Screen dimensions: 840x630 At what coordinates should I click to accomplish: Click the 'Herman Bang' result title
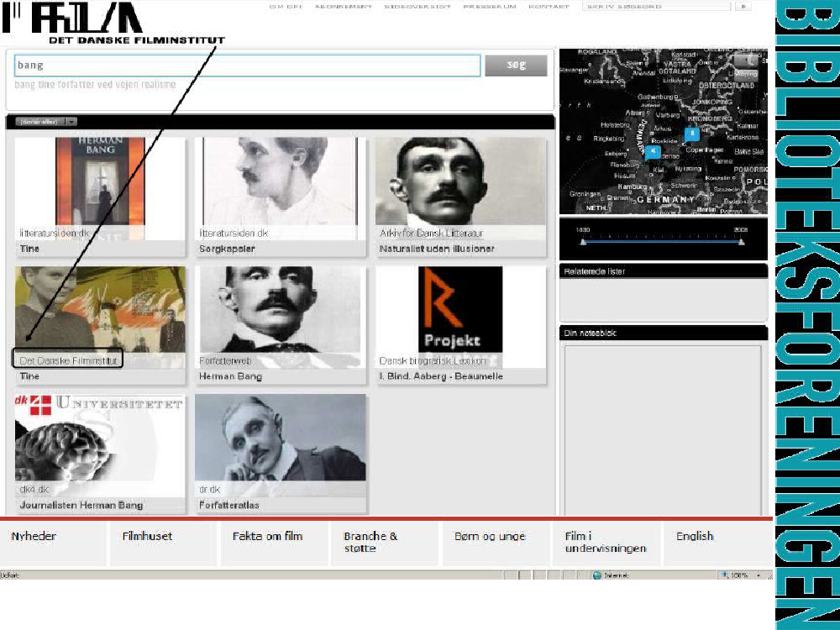tap(230, 376)
